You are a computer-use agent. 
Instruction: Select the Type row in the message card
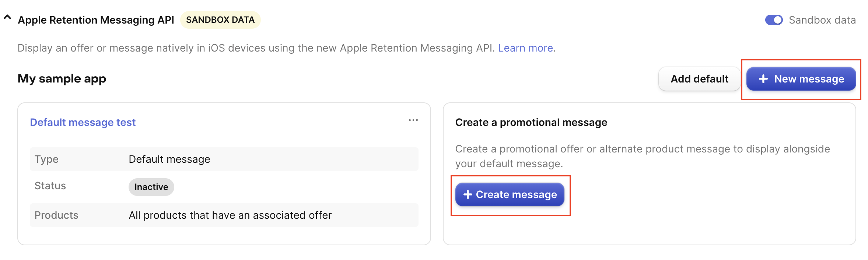click(x=224, y=159)
